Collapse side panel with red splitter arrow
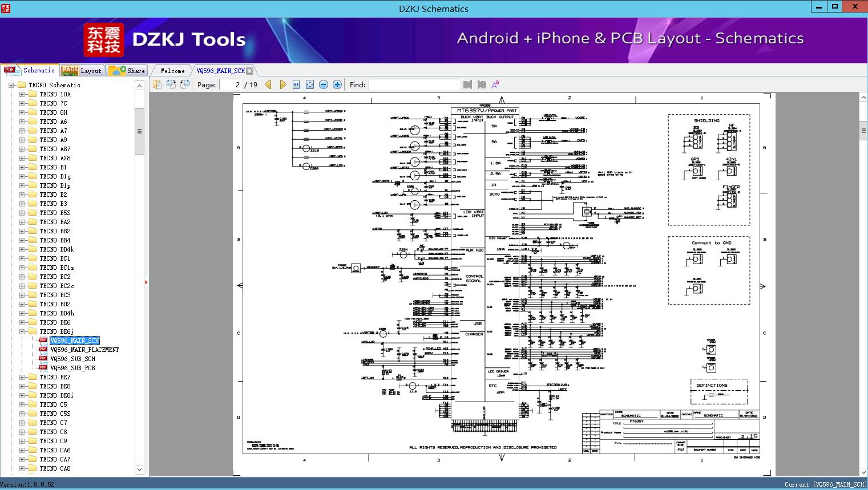The width and height of the screenshot is (868, 490). pyautogui.click(x=146, y=282)
